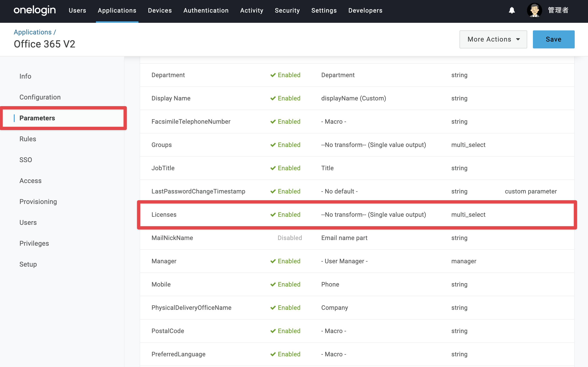Click the '- No default -' value
The width and height of the screenshot is (588, 367).
pyautogui.click(x=339, y=191)
